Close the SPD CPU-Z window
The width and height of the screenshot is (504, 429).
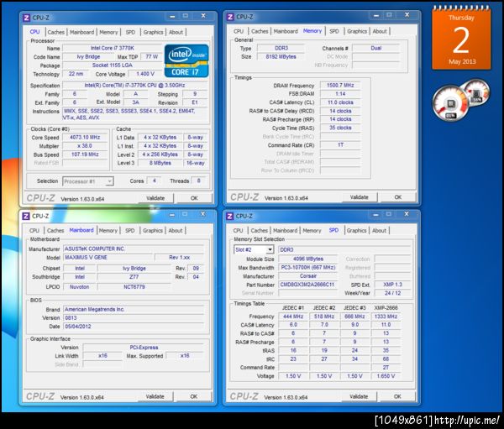click(407, 214)
